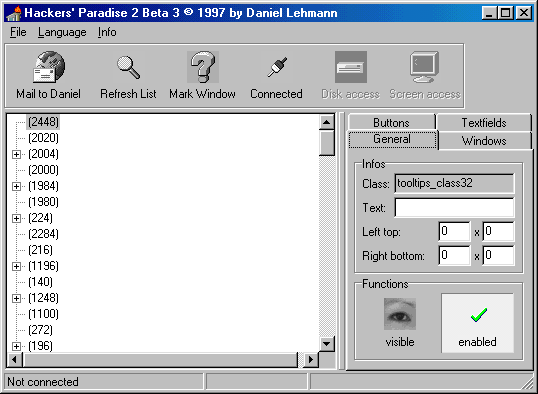Expand the (196) tree node
The image size is (538, 394).
[16, 346]
